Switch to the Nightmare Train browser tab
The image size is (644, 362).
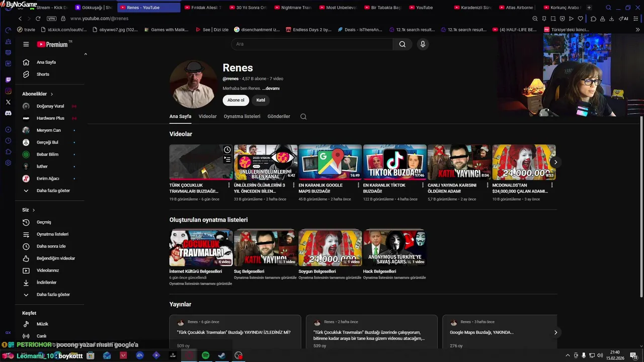(x=292, y=8)
